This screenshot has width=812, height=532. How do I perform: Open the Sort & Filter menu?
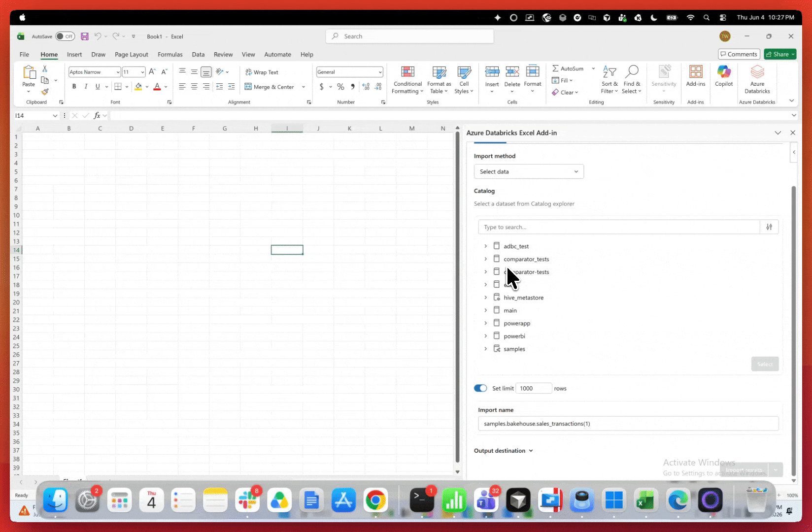pos(609,79)
